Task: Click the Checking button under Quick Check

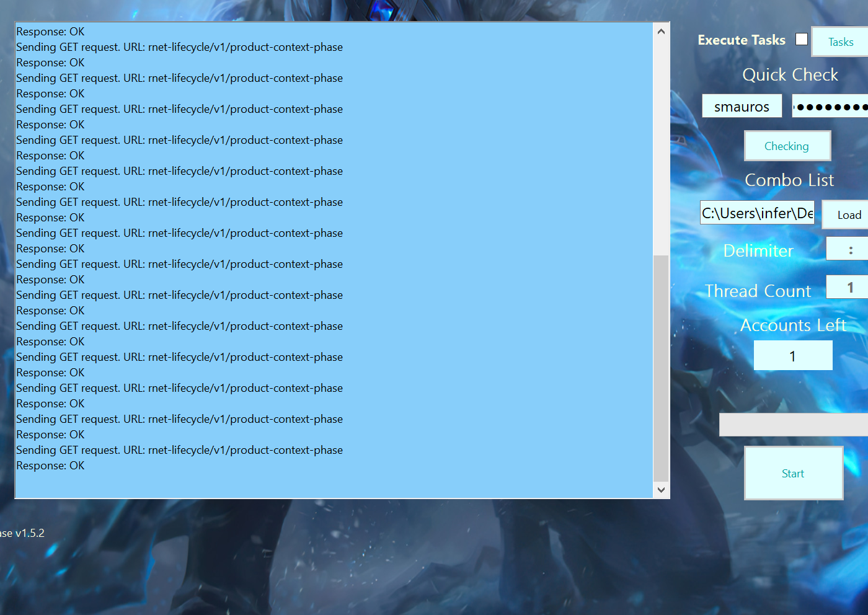Action: (787, 146)
